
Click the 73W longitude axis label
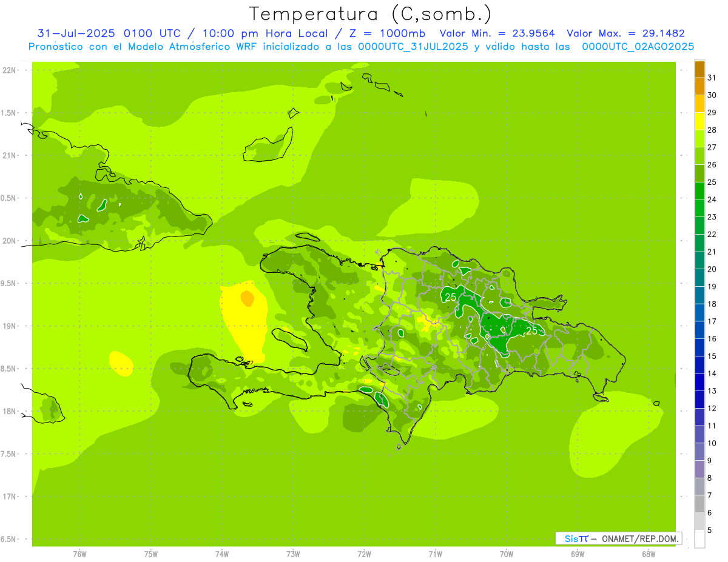293,554
